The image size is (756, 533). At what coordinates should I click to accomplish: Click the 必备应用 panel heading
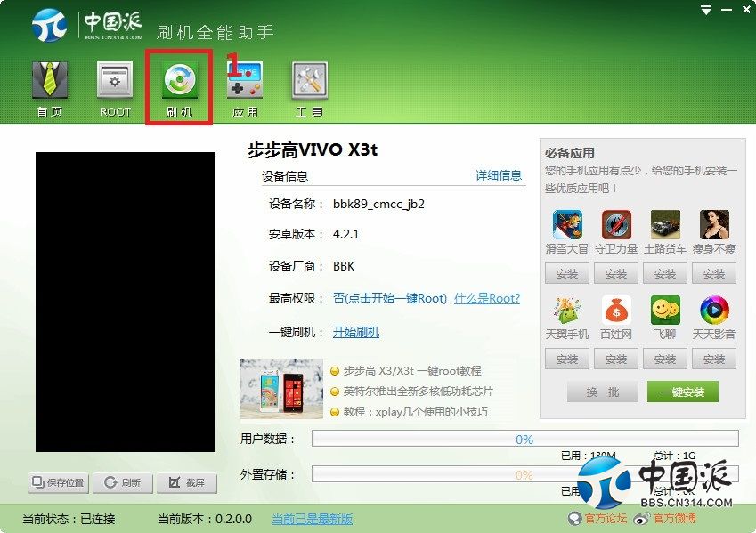click(569, 153)
